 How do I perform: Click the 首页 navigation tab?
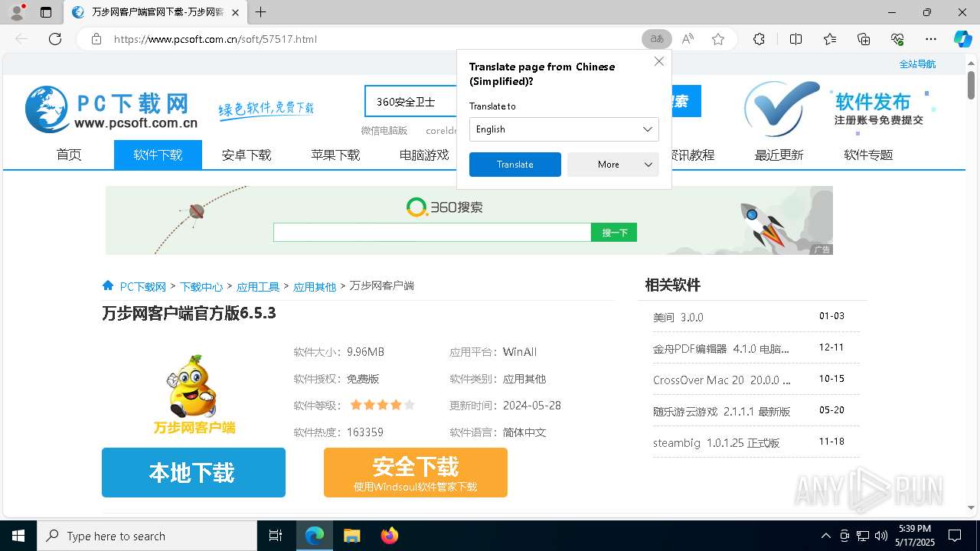pos(69,155)
